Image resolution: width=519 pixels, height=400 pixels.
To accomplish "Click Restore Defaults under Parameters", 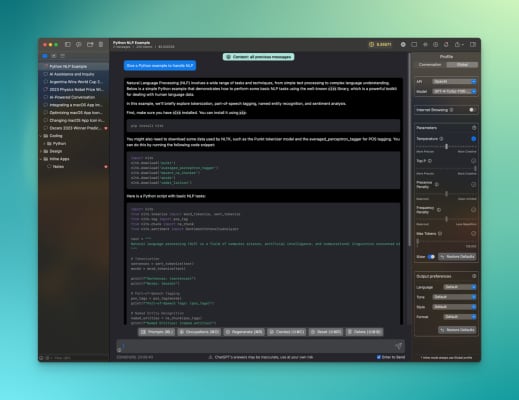I will pyautogui.click(x=457, y=257).
